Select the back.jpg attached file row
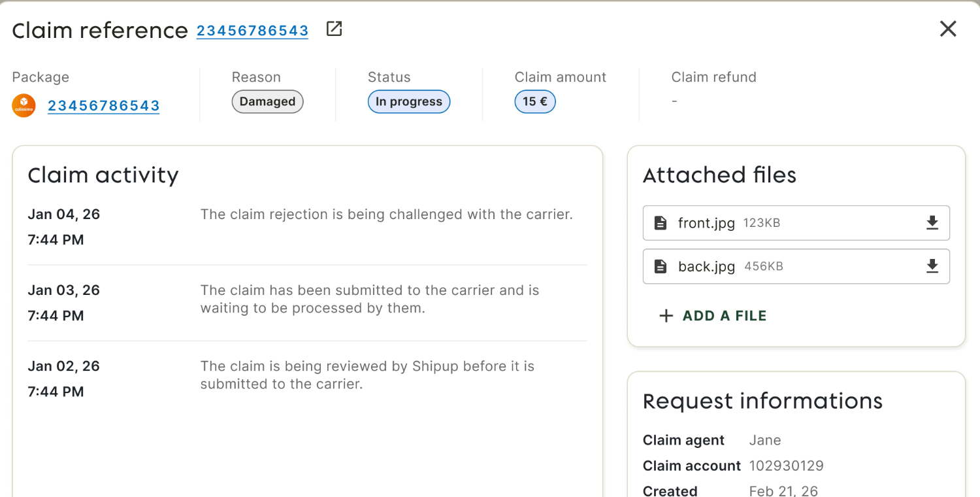Viewport: 980px width, 497px height. 796,266
